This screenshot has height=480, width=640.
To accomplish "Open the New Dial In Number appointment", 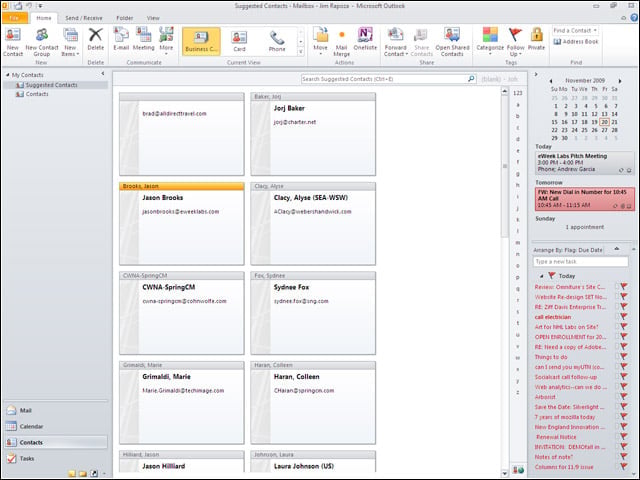I will click(584, 199).
